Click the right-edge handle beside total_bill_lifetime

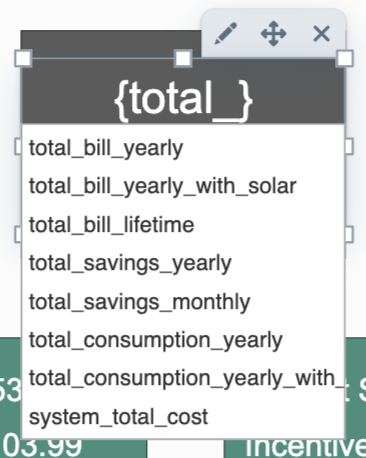tap(349, 234)
